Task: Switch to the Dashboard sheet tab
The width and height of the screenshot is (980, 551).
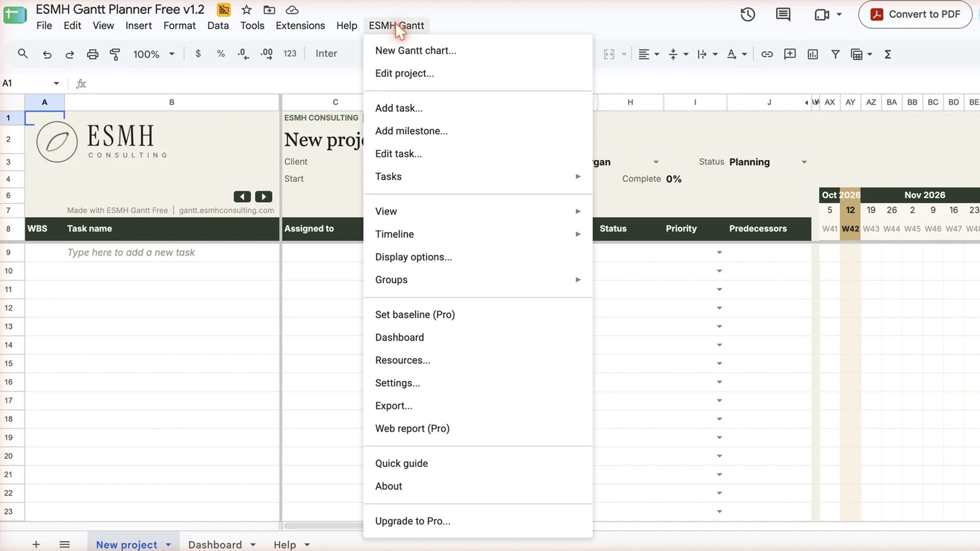Action: point(215,544)
